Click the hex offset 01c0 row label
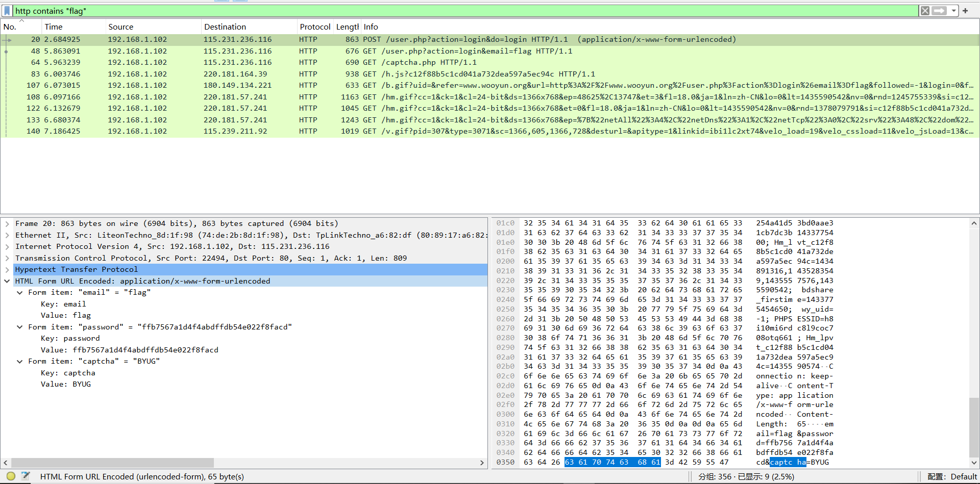The width and height of the screenshot is (980, 484). coord(505,223)
